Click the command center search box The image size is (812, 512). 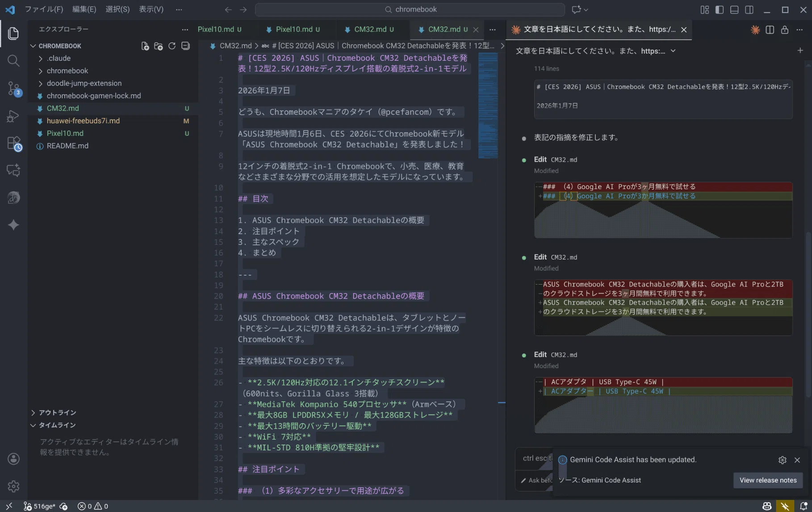[410, 9]
